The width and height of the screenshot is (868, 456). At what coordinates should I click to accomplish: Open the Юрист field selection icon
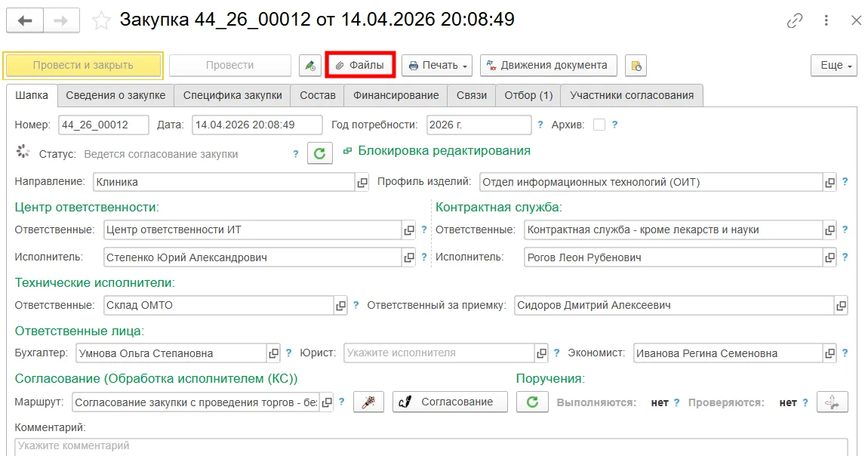[541, 353]
